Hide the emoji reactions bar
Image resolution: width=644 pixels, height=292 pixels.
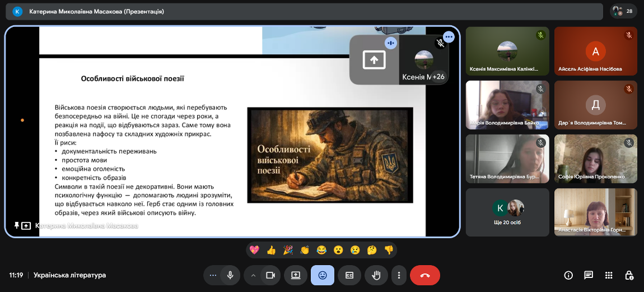click(323, 276)
